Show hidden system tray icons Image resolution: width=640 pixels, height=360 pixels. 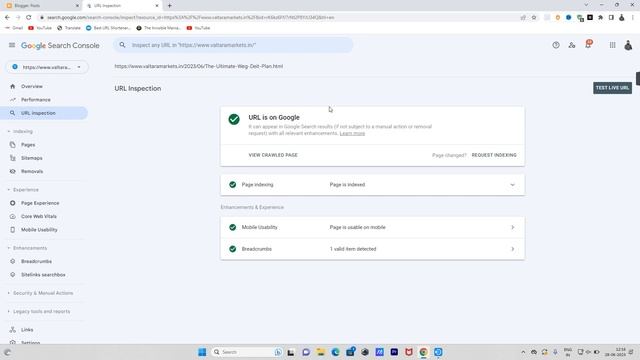pos(523,352)
